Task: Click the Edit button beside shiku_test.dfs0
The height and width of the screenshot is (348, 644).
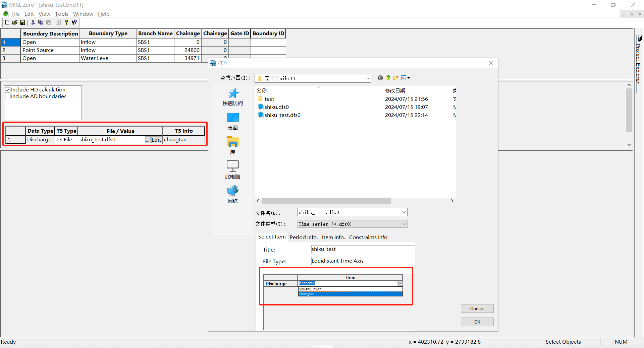Action: [x=156, y=140]
